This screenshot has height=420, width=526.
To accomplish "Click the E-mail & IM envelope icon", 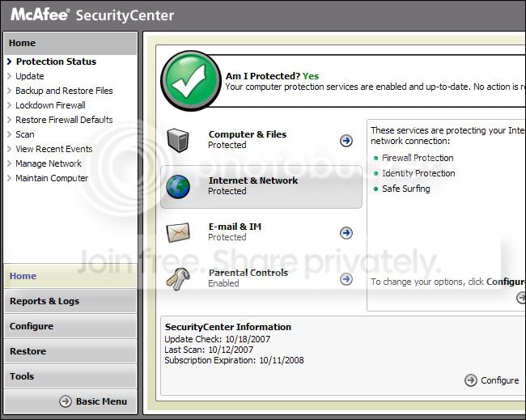I will (x=178, y=232).
